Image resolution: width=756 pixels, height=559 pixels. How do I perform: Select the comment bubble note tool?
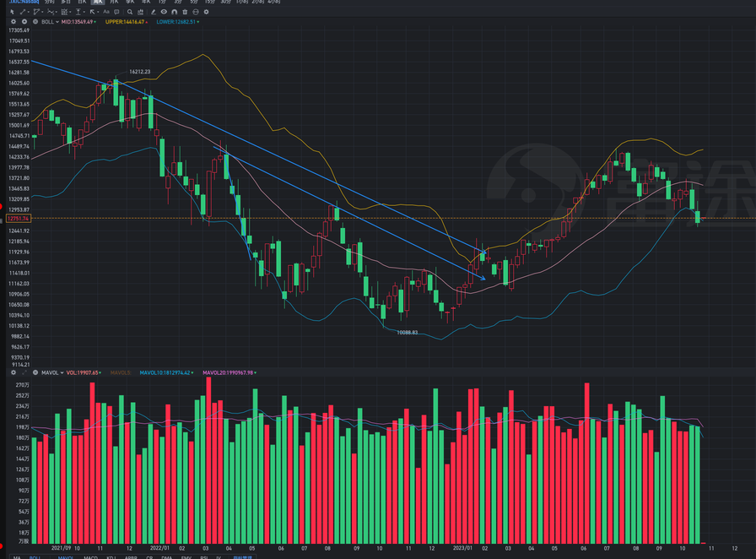click(116, 12)
